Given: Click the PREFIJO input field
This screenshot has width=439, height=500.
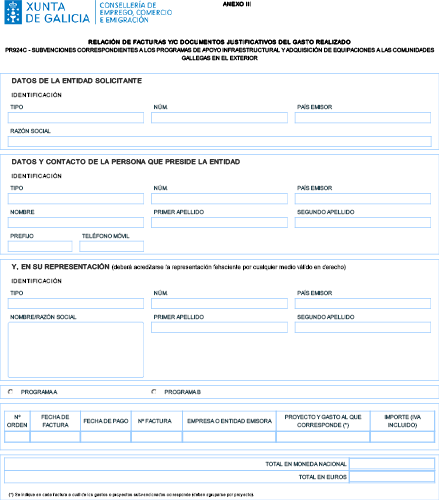Looking at the screenshot, I should click(40, 246).
